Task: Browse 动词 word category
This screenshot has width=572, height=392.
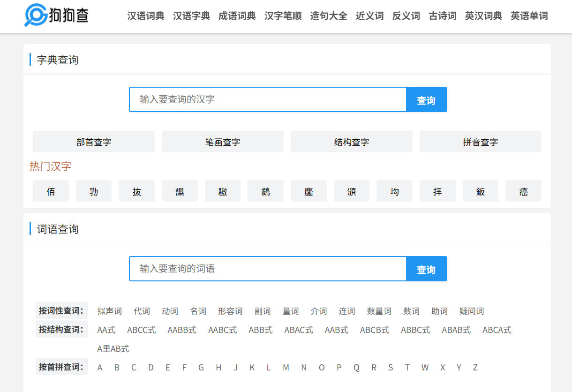Action: pos(170,311)
